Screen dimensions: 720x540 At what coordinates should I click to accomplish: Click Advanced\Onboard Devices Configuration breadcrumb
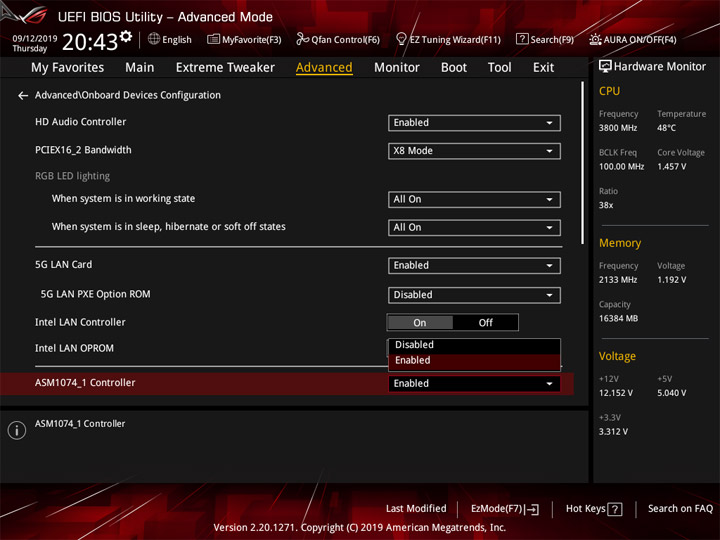pyautogui.click(x=128, y=96)
